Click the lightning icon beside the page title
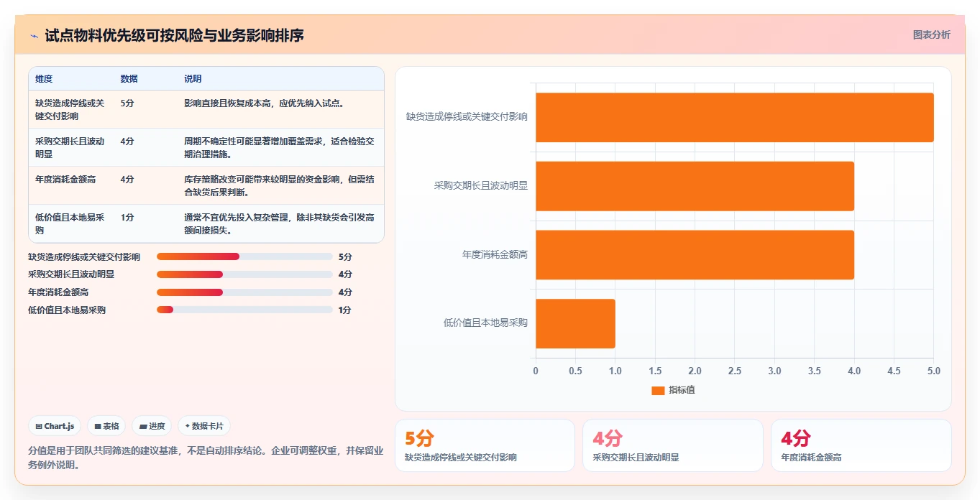Screen dimensions: 980x500 tap(34, 36)
